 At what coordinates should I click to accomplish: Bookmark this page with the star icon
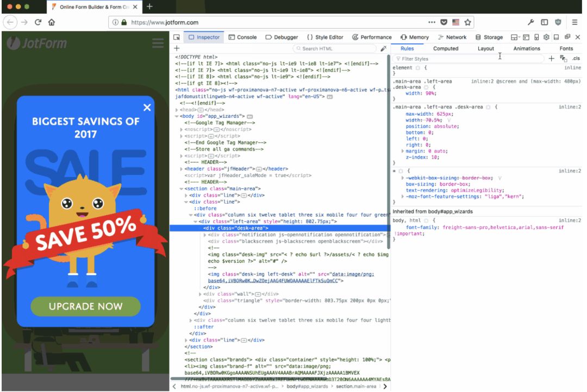click(x=467, y=22)
